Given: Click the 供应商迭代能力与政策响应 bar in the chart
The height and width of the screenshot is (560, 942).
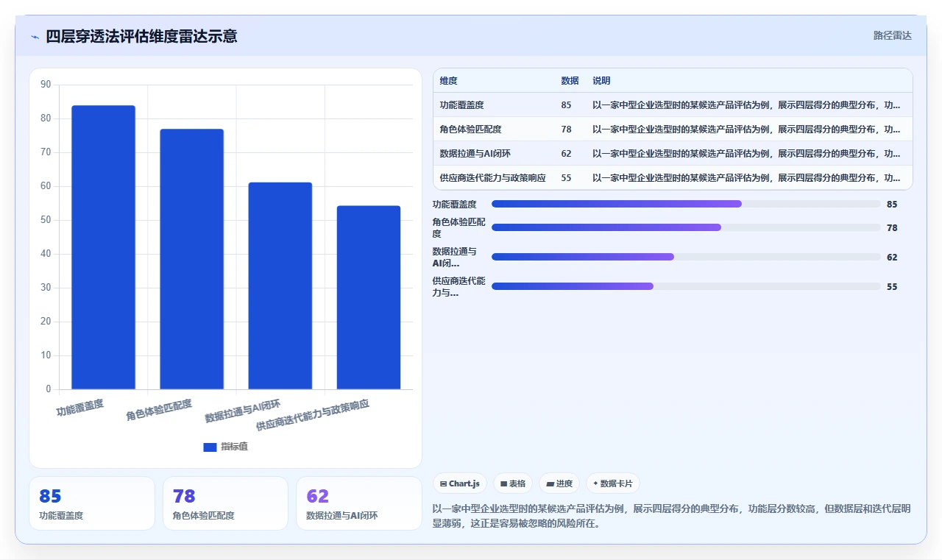Looking at the screenshot, I should coord(369,297).
